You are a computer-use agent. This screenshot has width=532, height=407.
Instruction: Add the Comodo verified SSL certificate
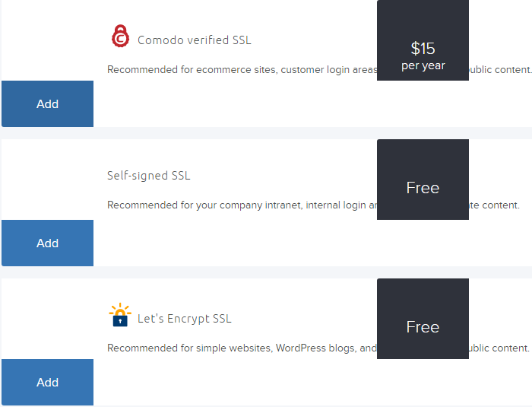coord(47,104)
